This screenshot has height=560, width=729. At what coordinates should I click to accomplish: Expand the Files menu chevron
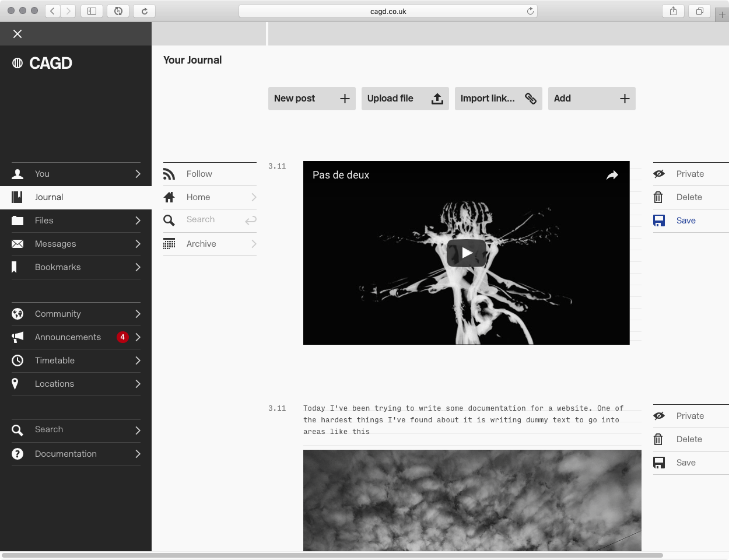(x=138, y=220)
